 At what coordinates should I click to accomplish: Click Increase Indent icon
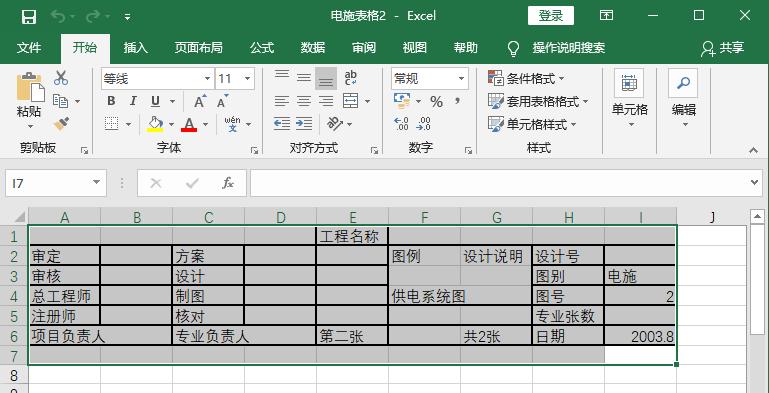coord(304,124)
